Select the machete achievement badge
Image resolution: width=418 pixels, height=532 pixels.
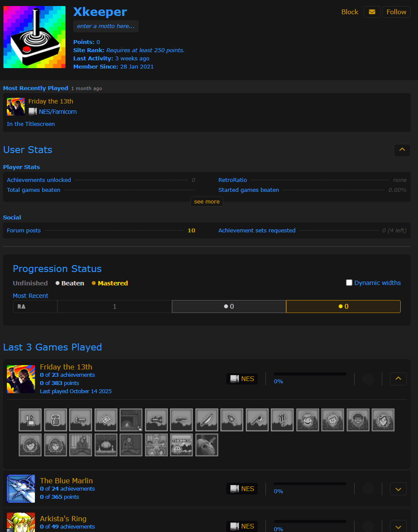[207, 420]
